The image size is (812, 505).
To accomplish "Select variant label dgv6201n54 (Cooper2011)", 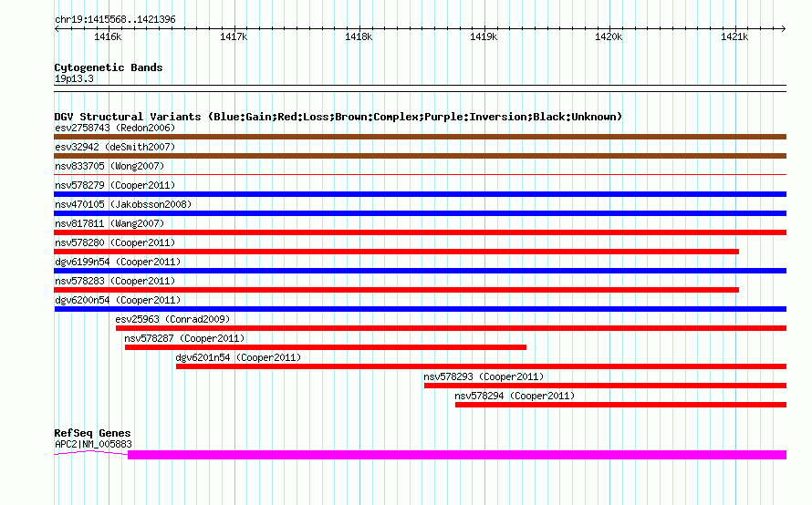I will tap(238, 357).
